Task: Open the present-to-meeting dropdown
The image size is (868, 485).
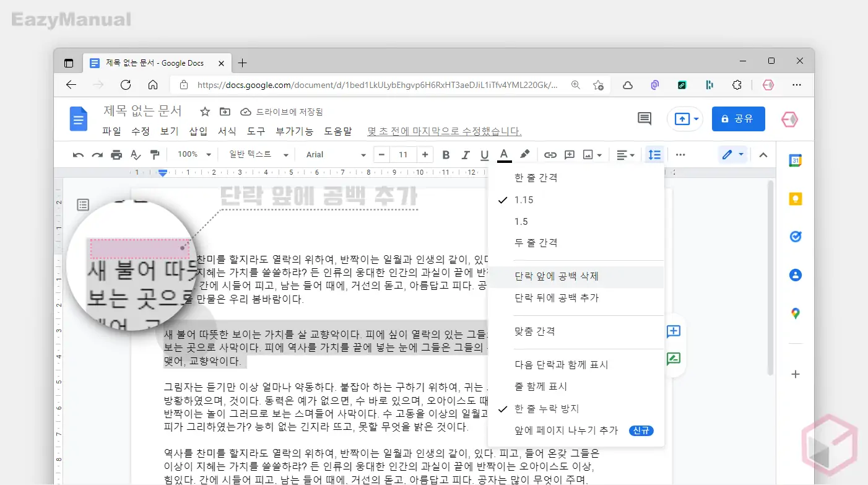Action: 685,119
